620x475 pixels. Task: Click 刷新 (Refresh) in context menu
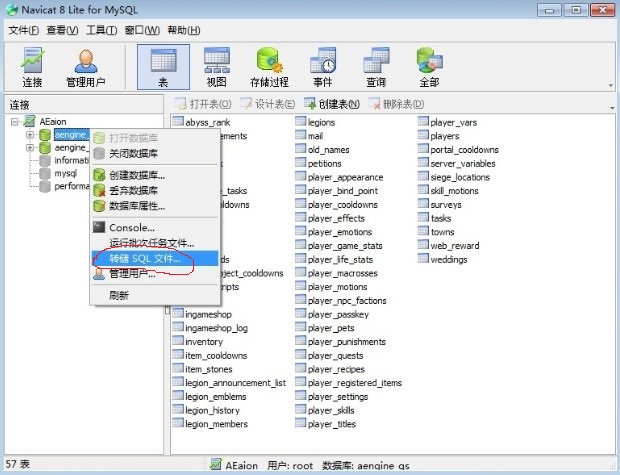click(x=155, y=295)
